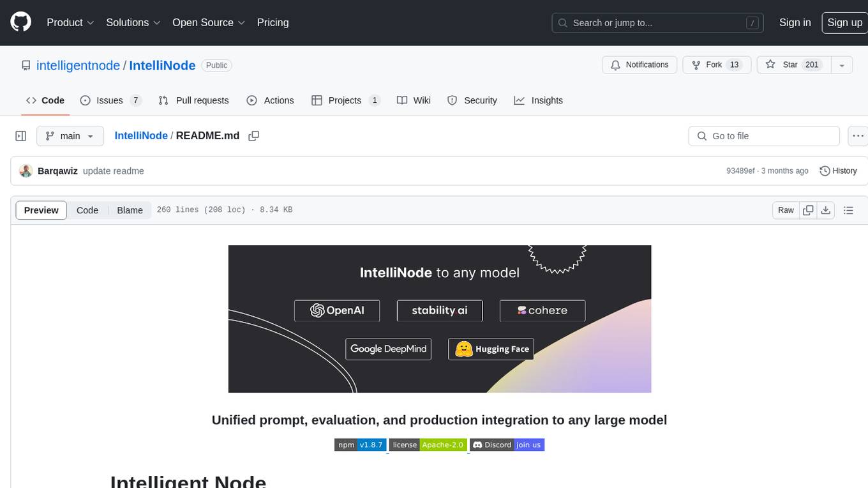Click the Sign up button
The width and height of the screenshot is (868, 488).
tap(844, 22)
